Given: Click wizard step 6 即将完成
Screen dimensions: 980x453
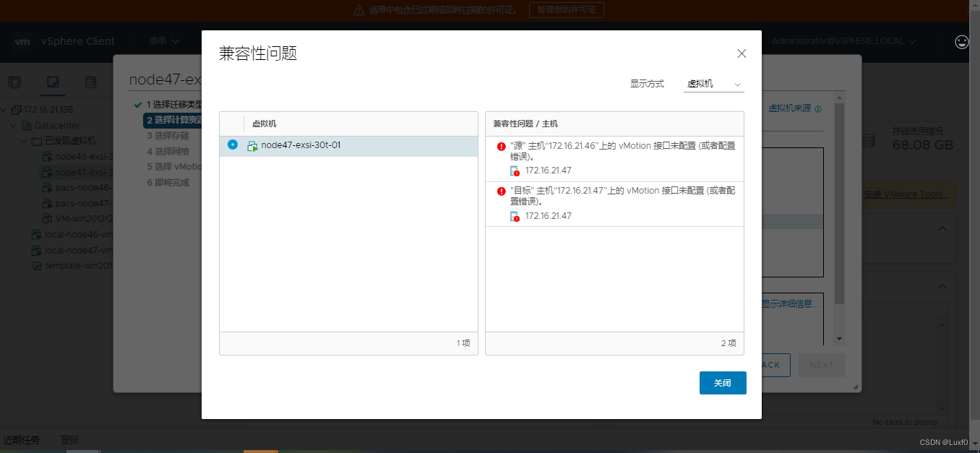Looking at the screenshot, I should pyautogui.click(x=168, y=183).
